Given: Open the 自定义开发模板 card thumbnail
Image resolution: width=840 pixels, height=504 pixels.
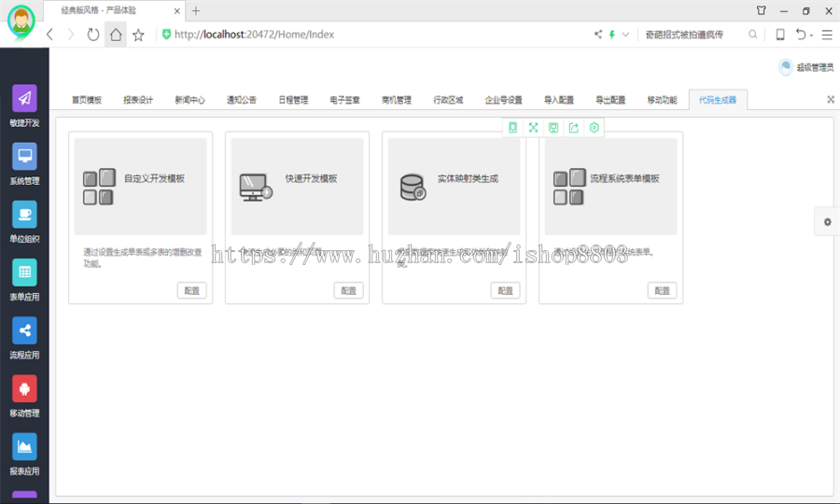Looking at the screenshot, I should pos(140,187).
